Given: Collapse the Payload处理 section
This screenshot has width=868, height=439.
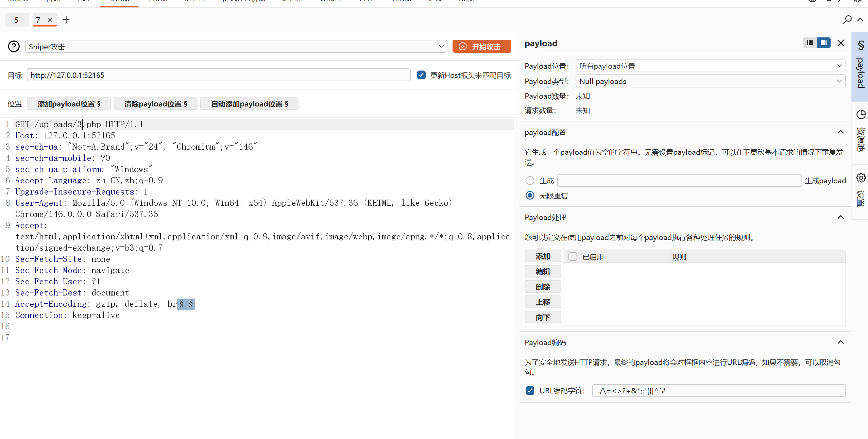Looking at the screenshot, I should pos(841,217).
